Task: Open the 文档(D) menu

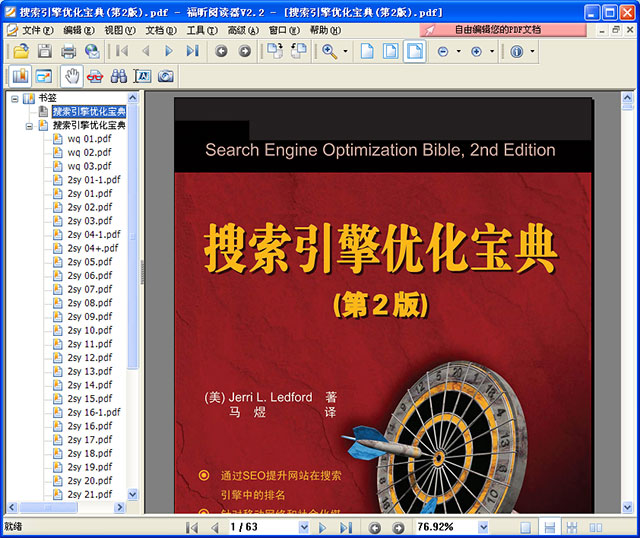Action: [x=161, y=30]
